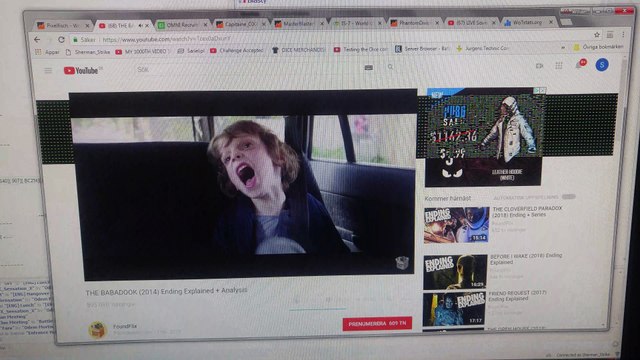Click the PRENUMERERA subscribe button
The image size is (640, 360).
(377, 323)
